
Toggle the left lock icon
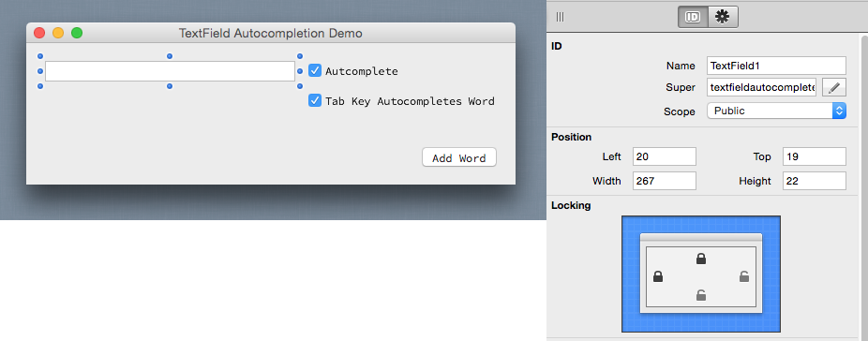658,276
